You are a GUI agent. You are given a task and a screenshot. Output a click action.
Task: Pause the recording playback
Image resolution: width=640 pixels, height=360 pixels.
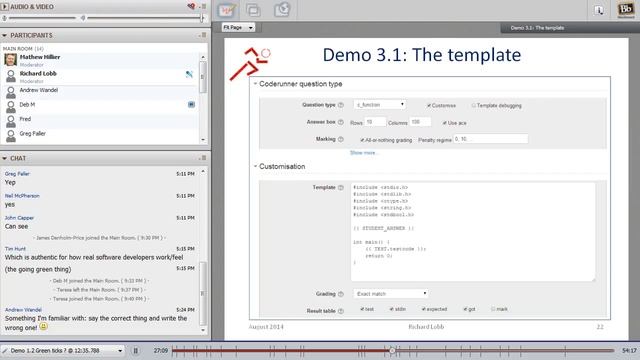[136, 351]
